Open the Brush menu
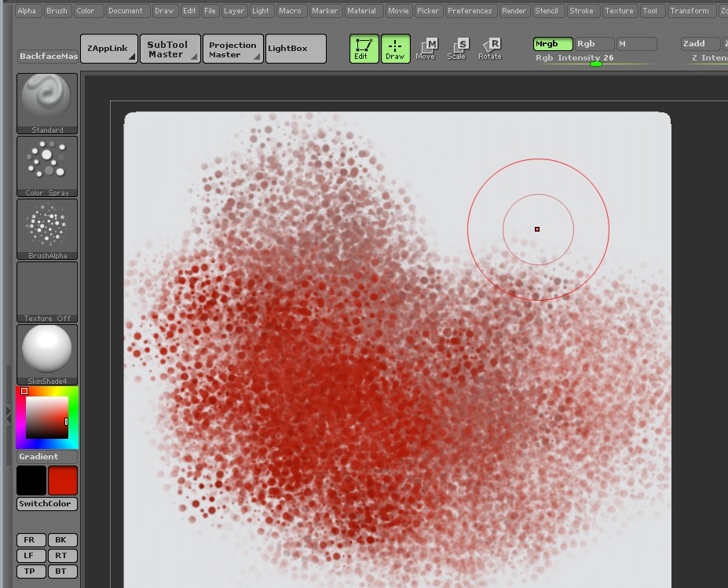The image size is (728, 588). [x=57, y=11]
